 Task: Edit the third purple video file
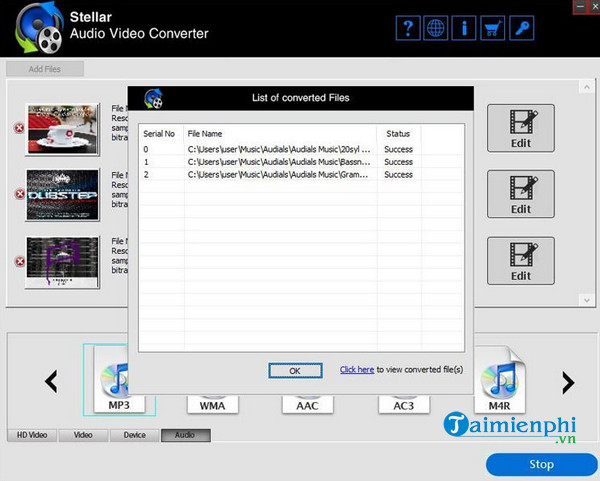coord(521,261)
